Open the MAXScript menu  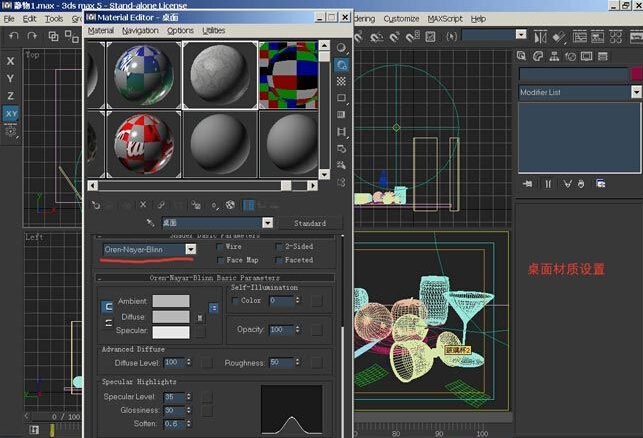(x=445, y=19)
